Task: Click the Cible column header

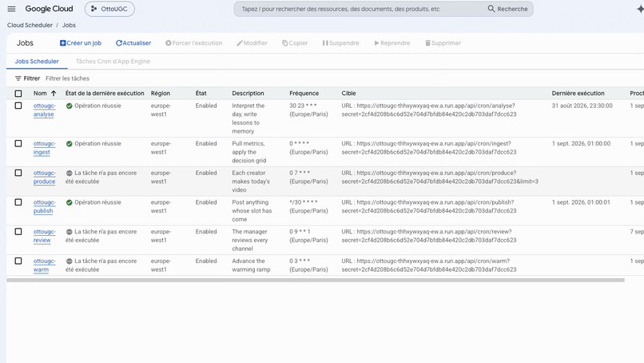Action: (348, 94)
